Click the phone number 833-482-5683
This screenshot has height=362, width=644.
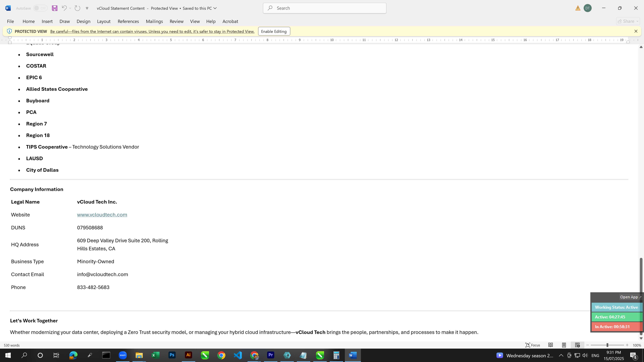(x=93, y=287)
